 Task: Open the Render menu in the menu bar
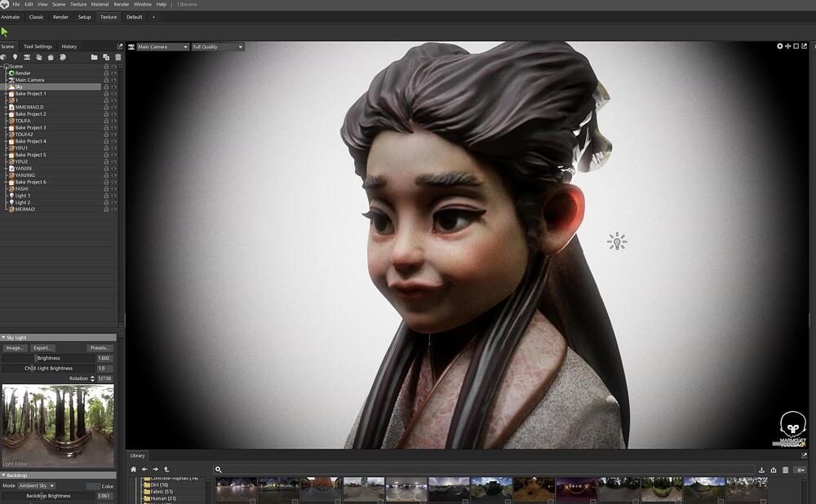click(122, 4)
